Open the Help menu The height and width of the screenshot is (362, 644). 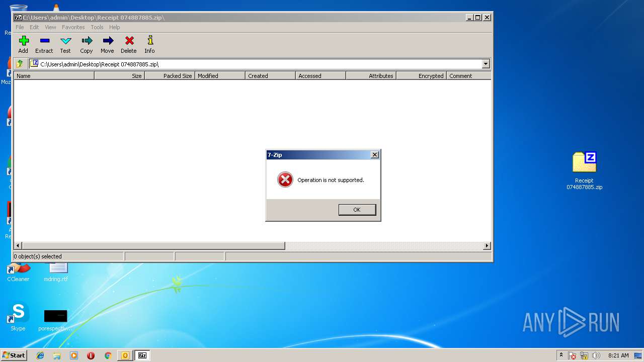115,27
